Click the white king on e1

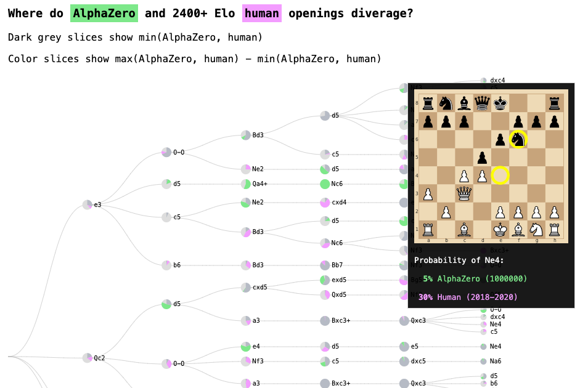[x=500, y=230]
